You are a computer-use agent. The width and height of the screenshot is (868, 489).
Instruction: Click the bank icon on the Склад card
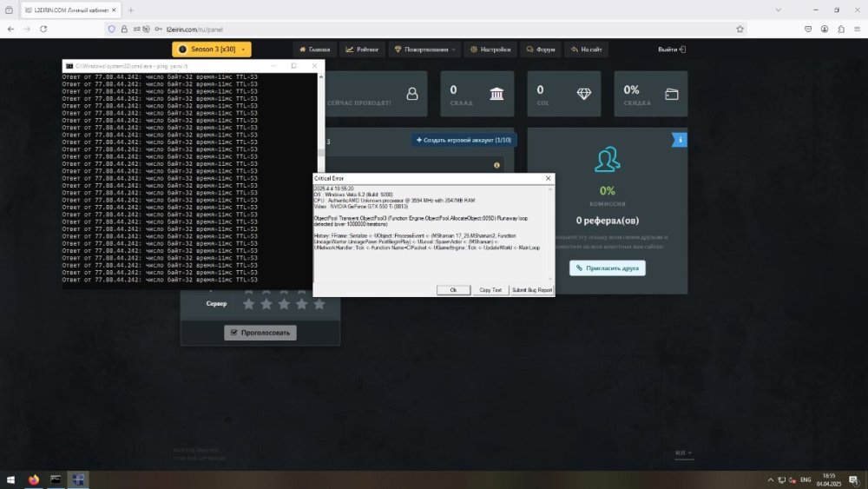pos(497,94)
